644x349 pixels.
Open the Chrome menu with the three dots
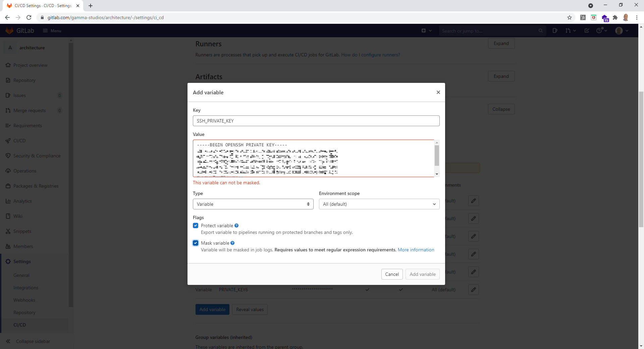coord(637,17)
